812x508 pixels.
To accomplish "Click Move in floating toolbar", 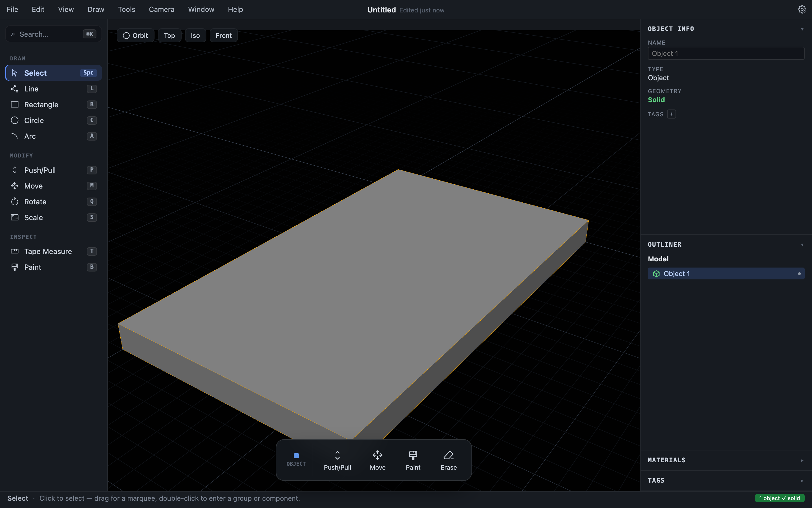I will click(x=378, y=460).
